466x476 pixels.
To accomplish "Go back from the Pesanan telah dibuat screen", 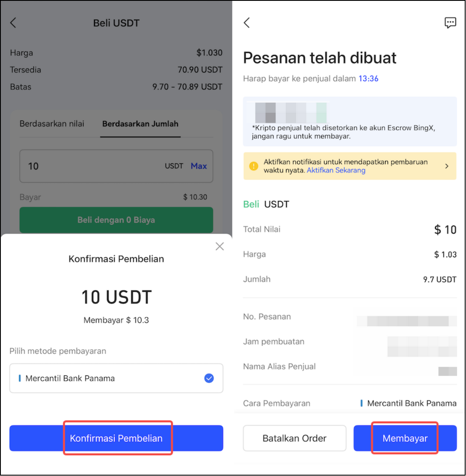I will (x=247, y=23).
